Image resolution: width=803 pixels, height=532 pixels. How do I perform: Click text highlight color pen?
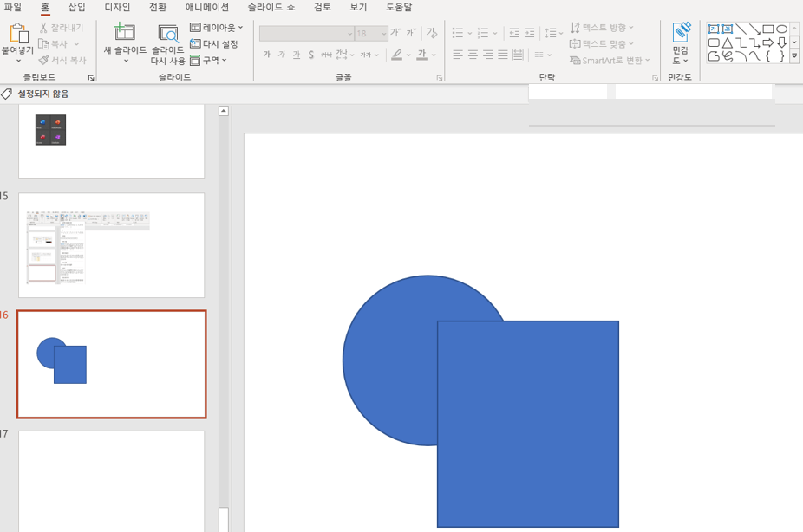(397, 55)
